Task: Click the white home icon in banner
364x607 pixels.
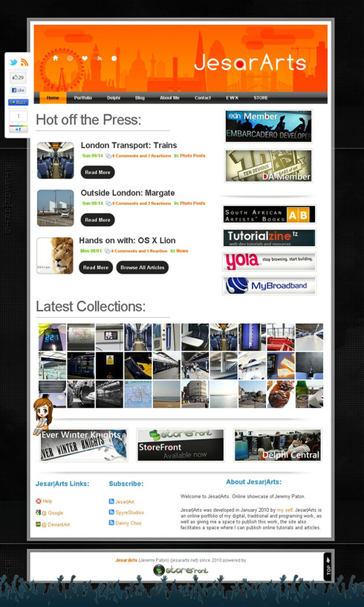Action: [56, 58]
